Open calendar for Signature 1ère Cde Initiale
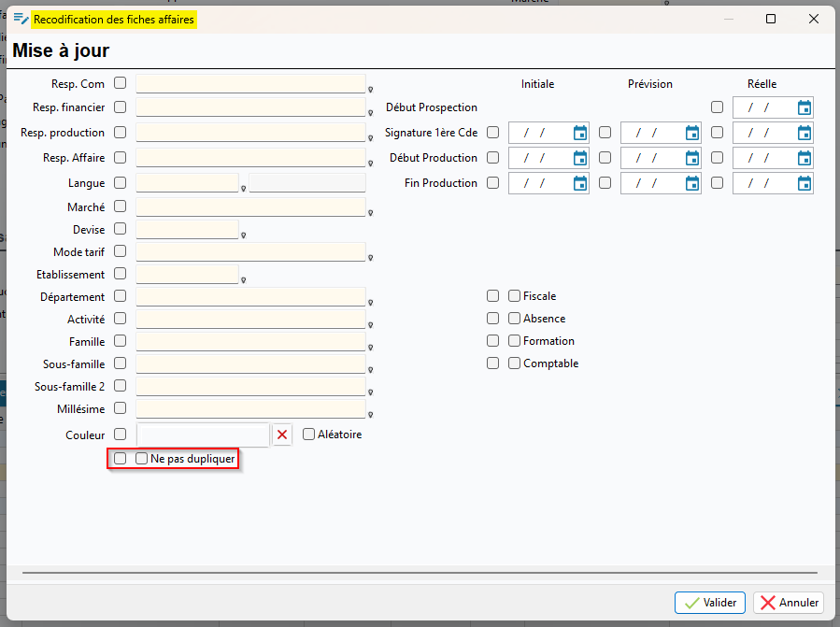This screenshot has width=840, height=627. pyautogui.click(x=580, y=133)
